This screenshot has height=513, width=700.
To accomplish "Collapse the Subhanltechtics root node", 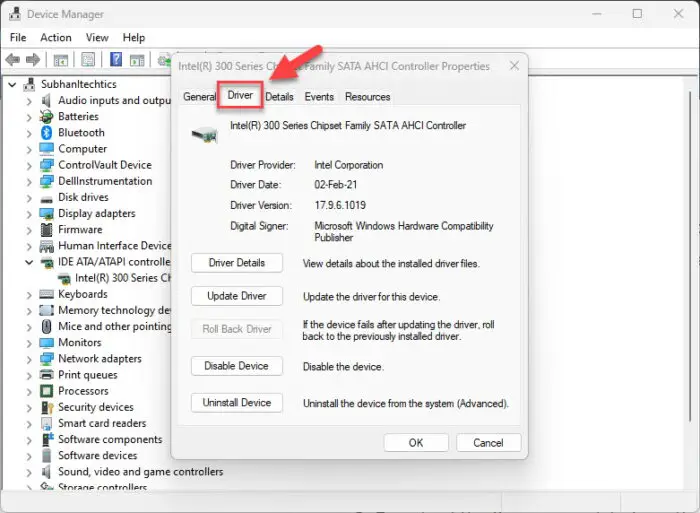I will tap(12, 84).
